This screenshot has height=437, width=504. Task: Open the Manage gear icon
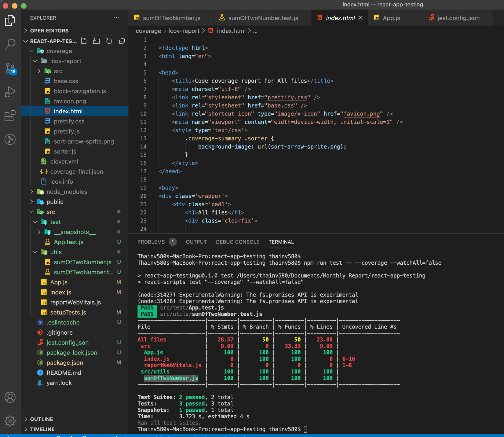point(10,421)
